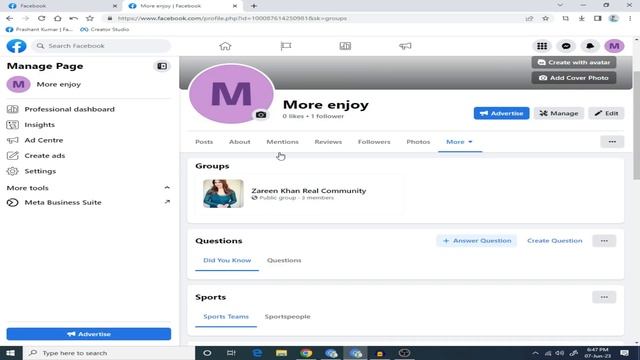Screen dimensions: 640x360
Task: Click the Create Question link
Action: tap(555, 241)
